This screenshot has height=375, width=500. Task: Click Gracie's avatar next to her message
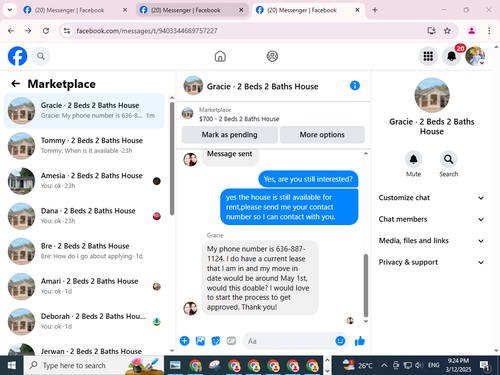point(190,308)
